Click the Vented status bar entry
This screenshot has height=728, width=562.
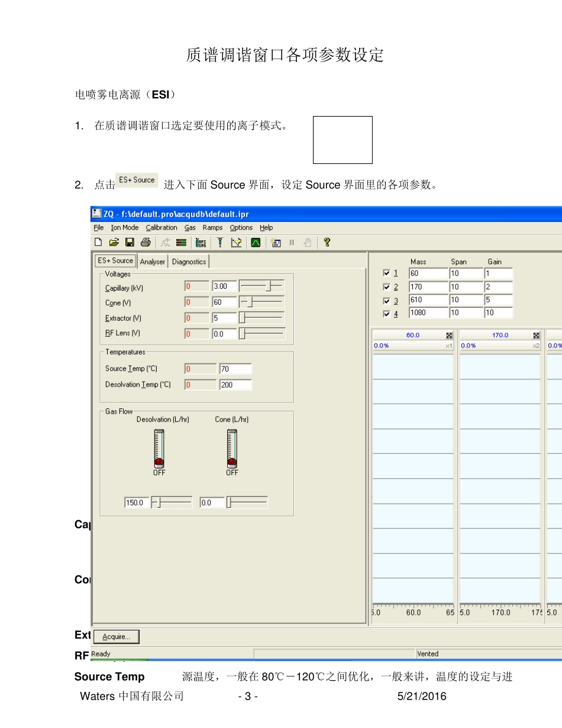[428, 654]
